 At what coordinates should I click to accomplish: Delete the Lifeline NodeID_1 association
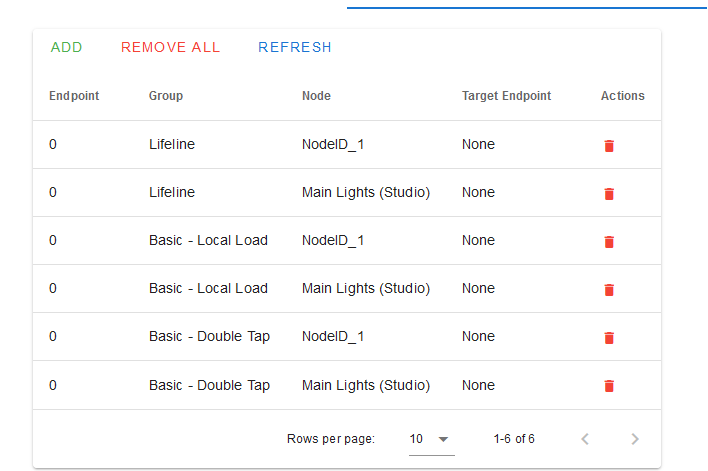coord(609,146)
